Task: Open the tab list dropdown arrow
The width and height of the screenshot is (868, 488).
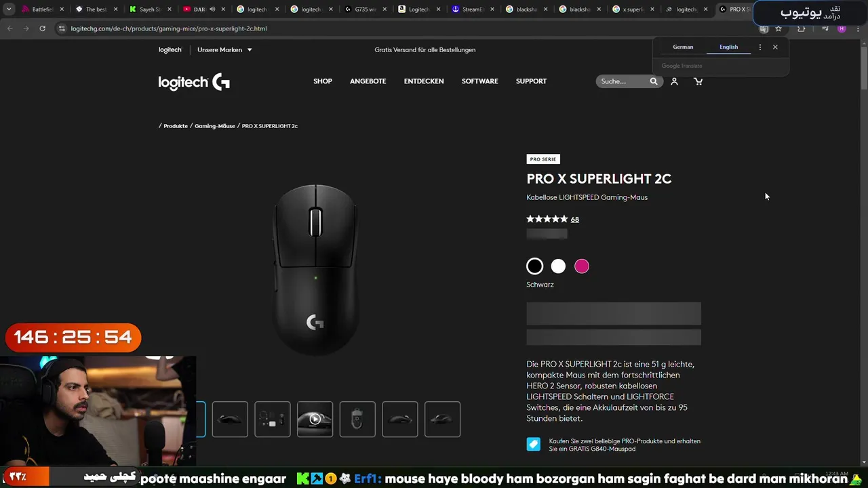Action: pyautogui.click(x=9, y=9)
